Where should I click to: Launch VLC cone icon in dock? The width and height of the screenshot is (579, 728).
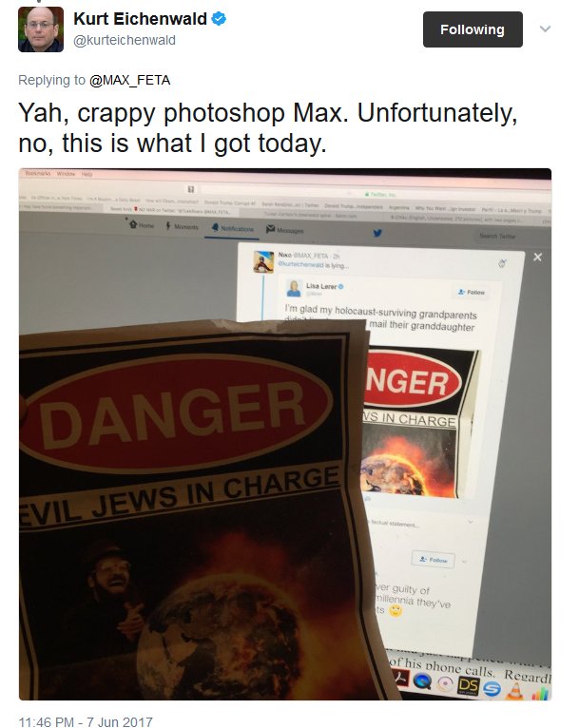(x=514, y=691)
